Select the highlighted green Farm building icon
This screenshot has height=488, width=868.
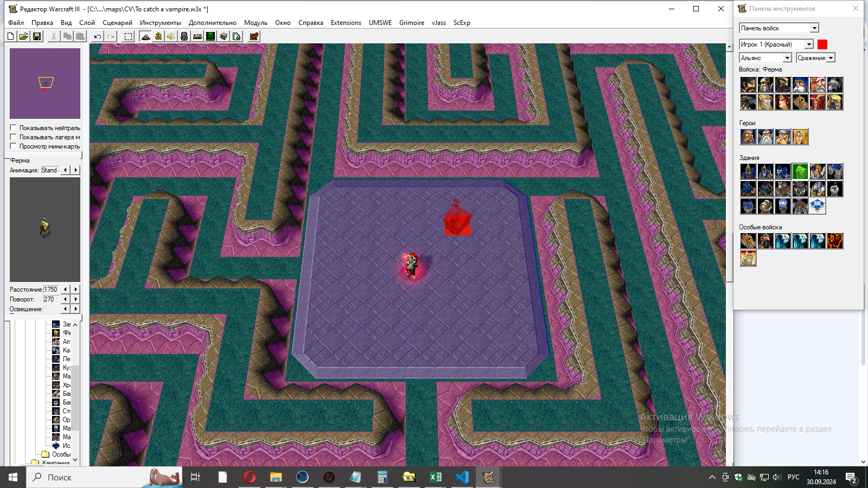tap(800, 171)
